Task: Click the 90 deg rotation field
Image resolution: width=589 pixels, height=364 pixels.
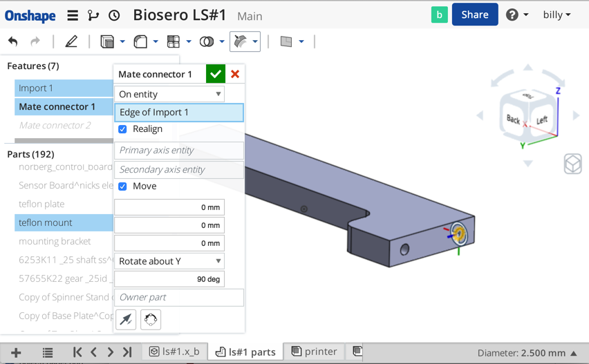Action: [x=169, y=279]
